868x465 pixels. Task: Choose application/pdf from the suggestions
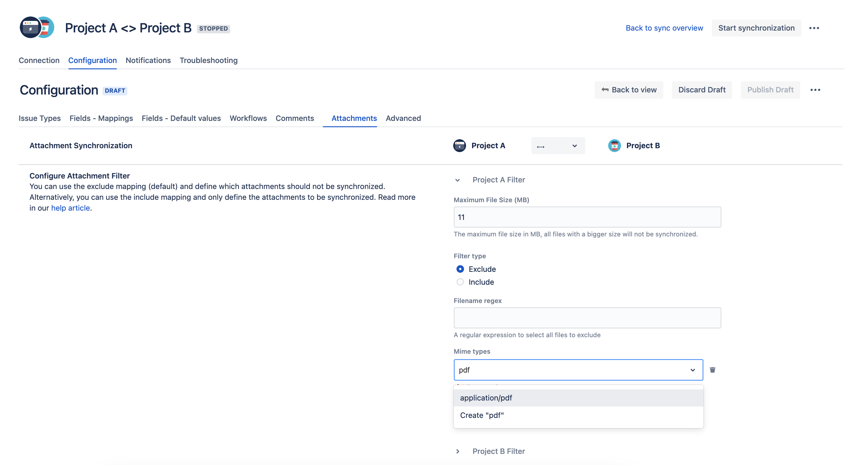click(486, 398)
